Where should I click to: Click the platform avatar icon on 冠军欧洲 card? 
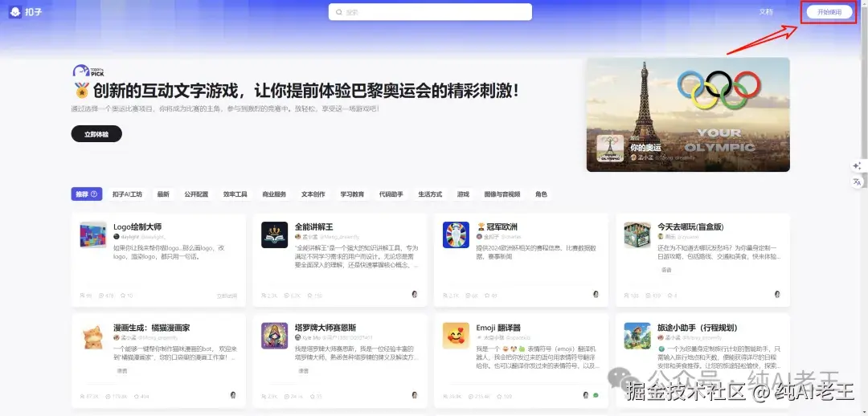[596, 294]
